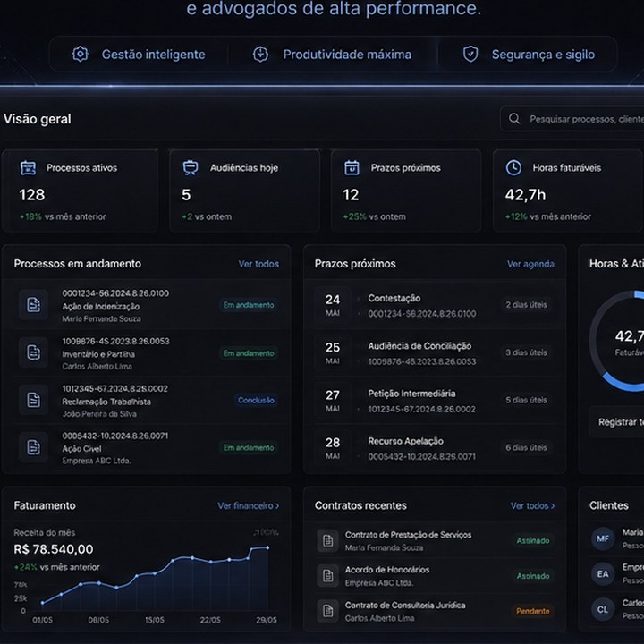
Task: Click the Petição Intermediária deadline
Action: click(411, 394)
